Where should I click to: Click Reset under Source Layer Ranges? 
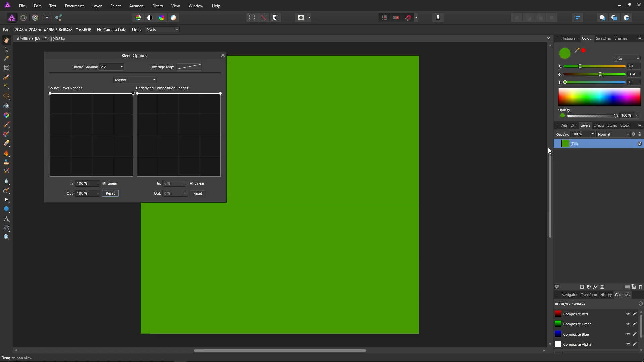pos(110,193)
